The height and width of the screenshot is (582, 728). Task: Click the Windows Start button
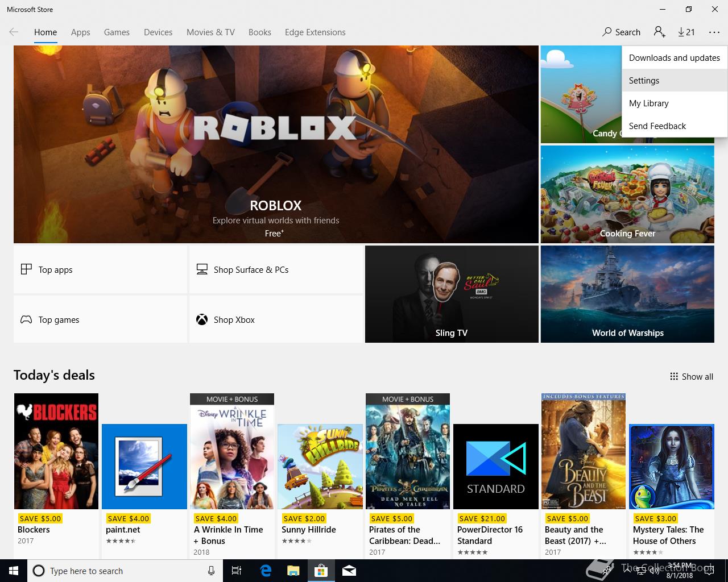[x=14, y=571]
